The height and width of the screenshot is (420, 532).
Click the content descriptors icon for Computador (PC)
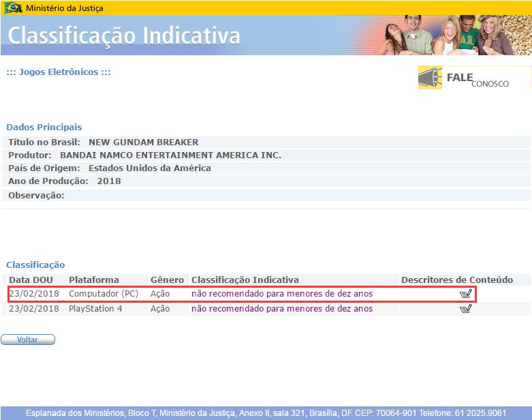coord(466,294)
